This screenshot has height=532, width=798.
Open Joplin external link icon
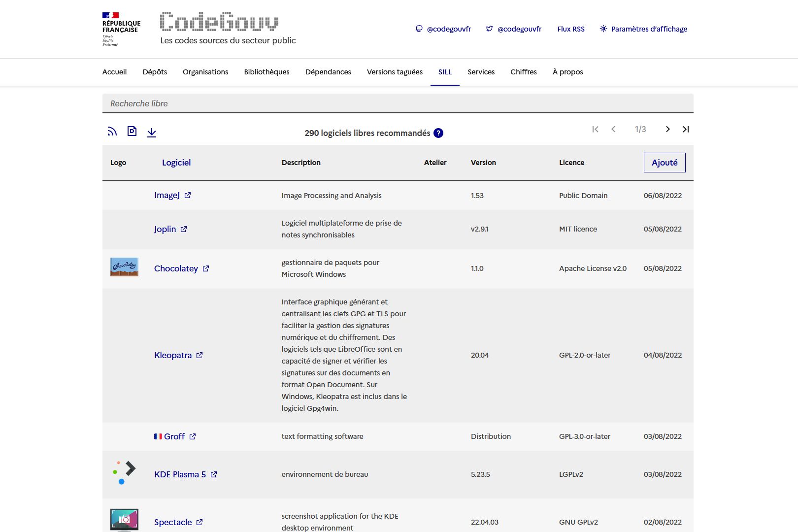[184, 229]
